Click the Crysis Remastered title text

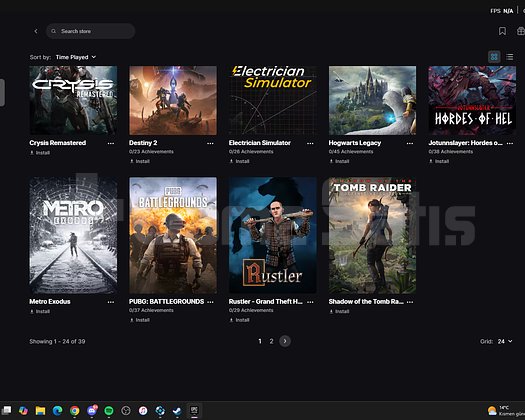(58, 143)
